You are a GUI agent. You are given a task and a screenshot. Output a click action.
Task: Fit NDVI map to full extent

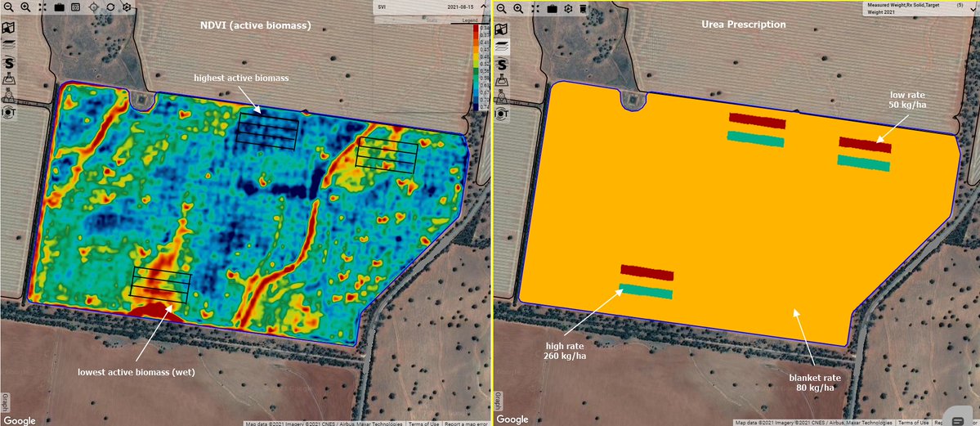pos(42,7)
